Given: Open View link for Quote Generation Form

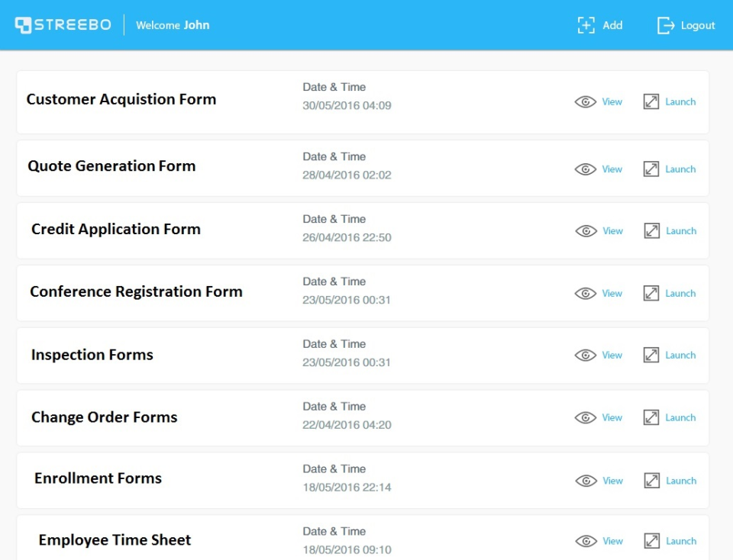Looking at the screenshot, I should click(612, 169).
